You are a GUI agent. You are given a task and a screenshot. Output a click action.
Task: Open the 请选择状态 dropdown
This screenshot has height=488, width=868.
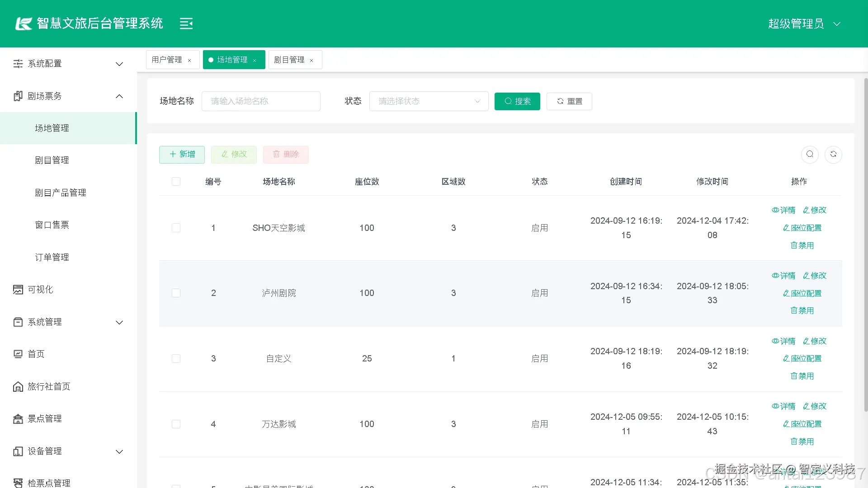(429, 101)
